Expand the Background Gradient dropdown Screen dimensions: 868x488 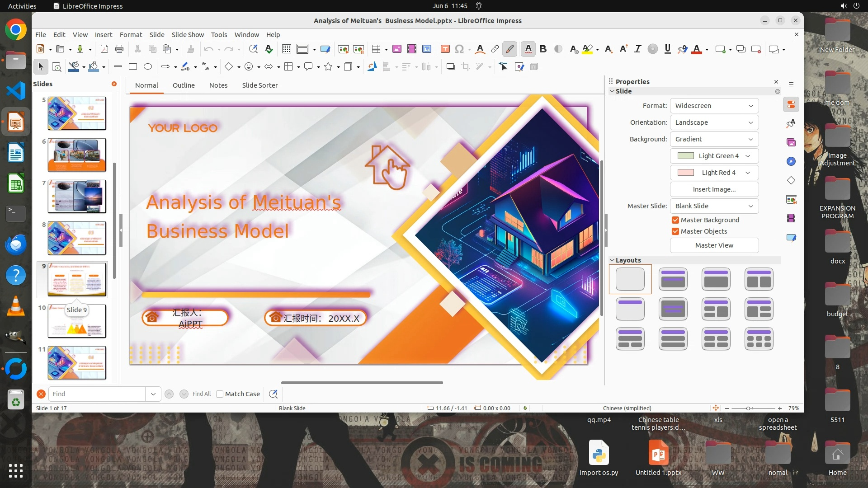714,139
